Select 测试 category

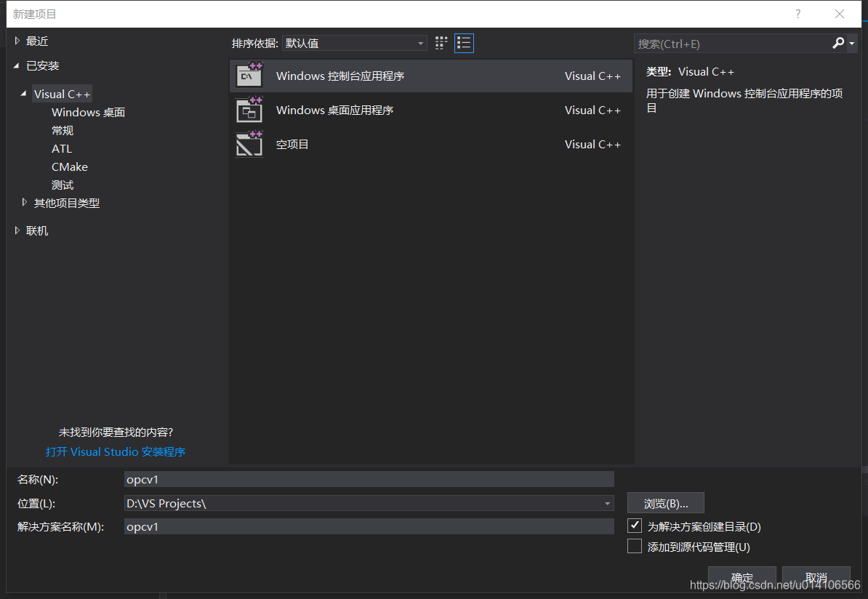[63, 185]
